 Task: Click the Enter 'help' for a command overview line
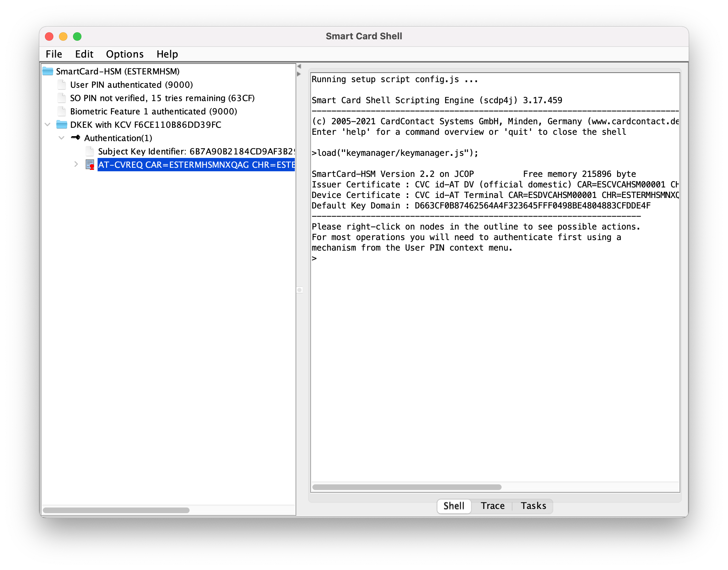[x=469, y=132]
